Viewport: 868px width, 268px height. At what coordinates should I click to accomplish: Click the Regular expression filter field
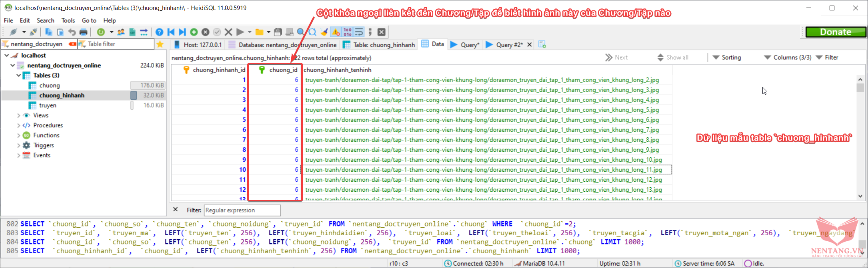[x=242, y=210]
